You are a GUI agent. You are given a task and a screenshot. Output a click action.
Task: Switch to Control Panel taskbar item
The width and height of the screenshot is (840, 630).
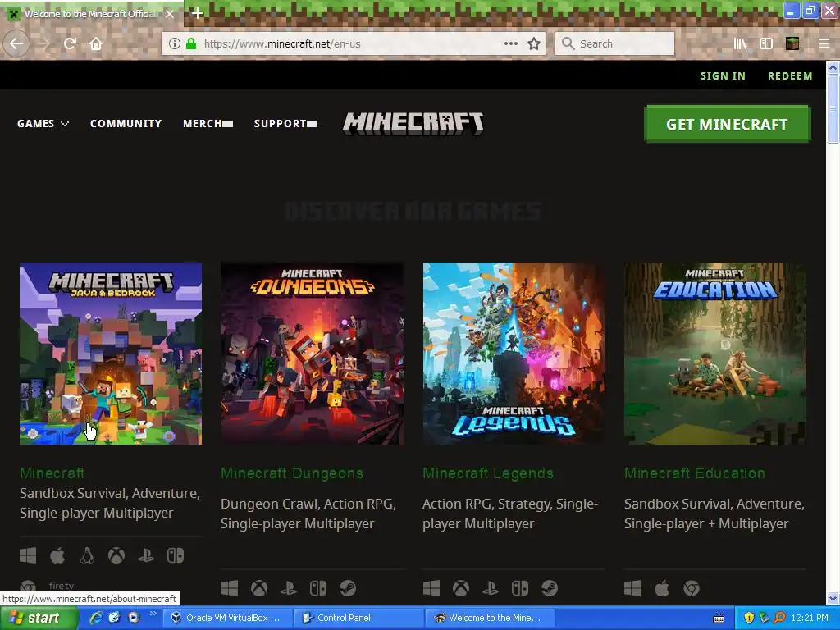[359, 618]
